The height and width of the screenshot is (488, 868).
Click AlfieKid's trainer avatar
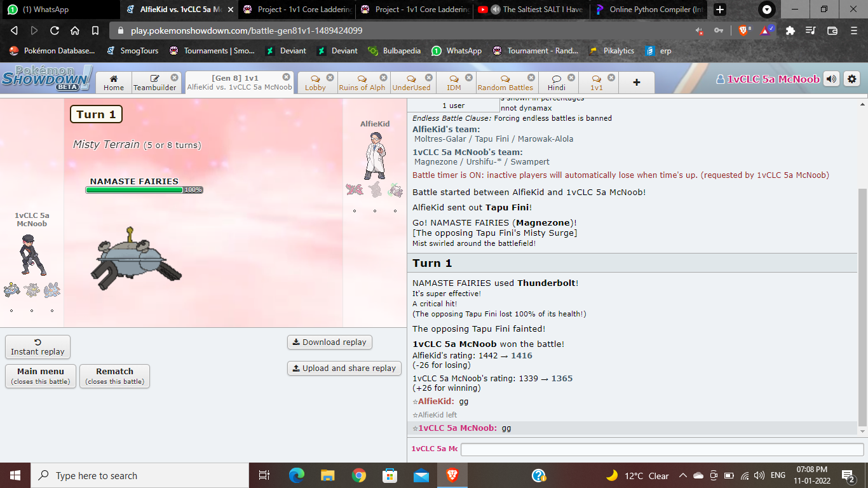point(375,156)
